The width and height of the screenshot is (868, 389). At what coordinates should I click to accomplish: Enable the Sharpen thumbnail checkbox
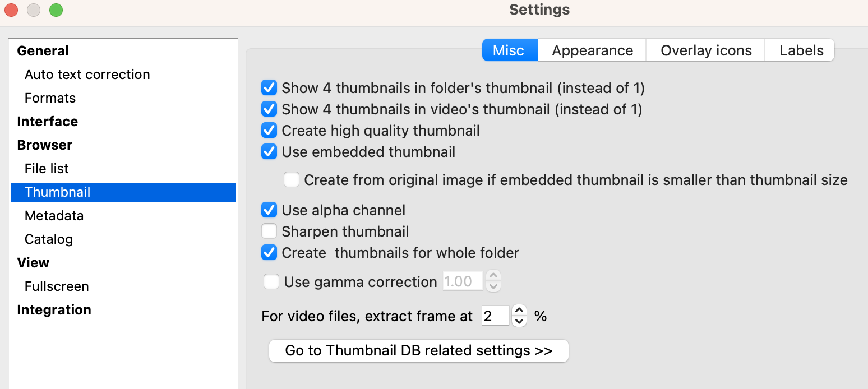[269, 231]
